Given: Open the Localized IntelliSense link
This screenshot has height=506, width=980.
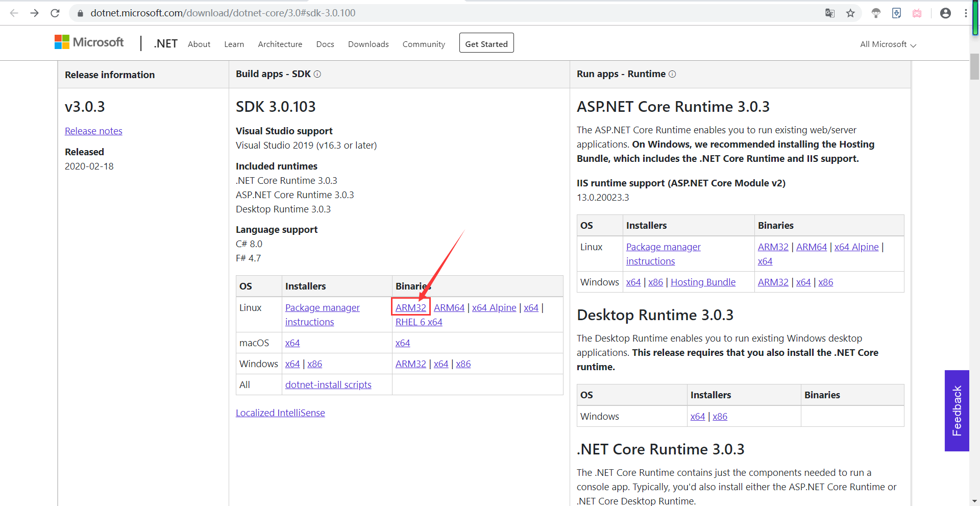Looking at the screenshot, I should 280,413.
